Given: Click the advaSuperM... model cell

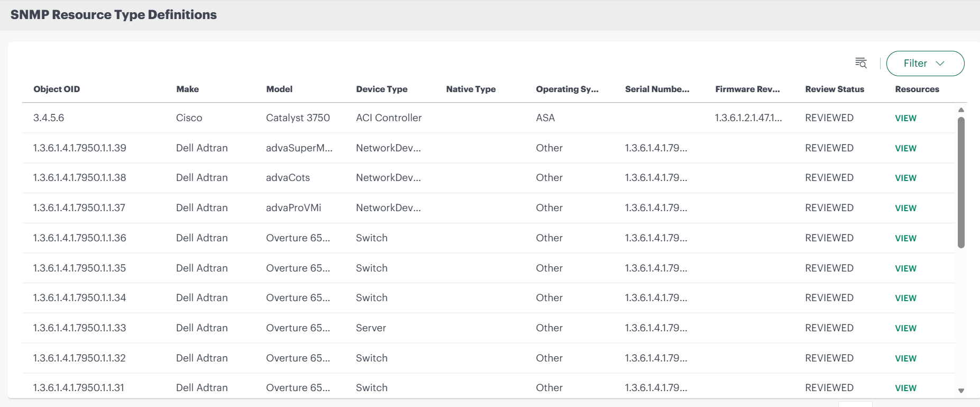Looking at the screenshot, I should click(299, 148).
